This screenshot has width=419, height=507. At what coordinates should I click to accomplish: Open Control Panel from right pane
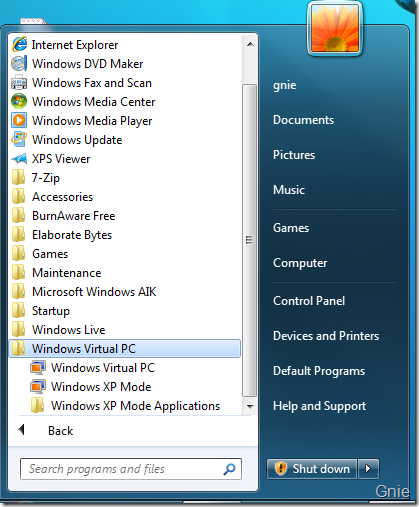pyautogui.click(x=309, y=301)
